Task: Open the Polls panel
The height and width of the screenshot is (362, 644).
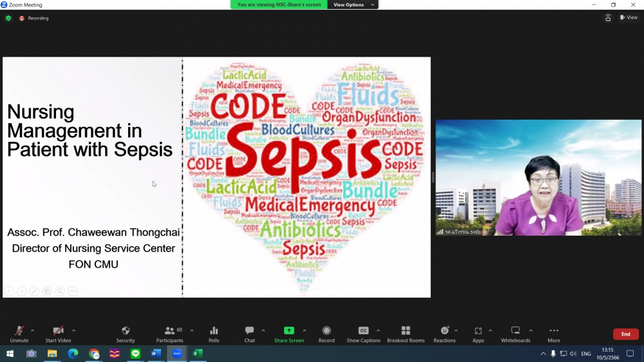Action: pyautogui.click(x=214, y=331)
